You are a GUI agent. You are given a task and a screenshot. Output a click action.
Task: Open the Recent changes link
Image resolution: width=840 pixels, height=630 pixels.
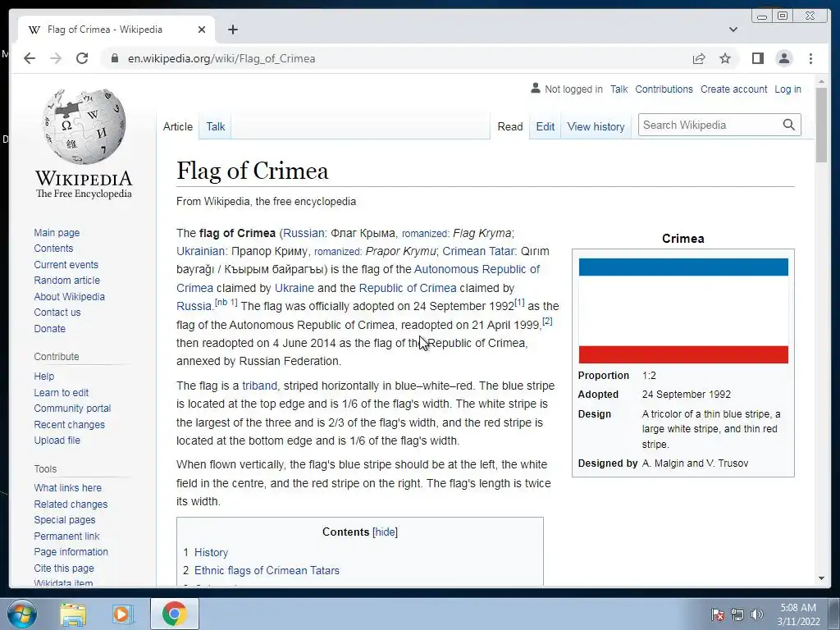point(69,424)
